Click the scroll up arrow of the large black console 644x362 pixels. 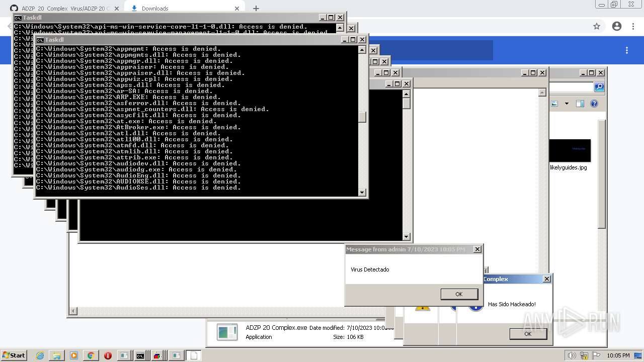coord(407,94)
